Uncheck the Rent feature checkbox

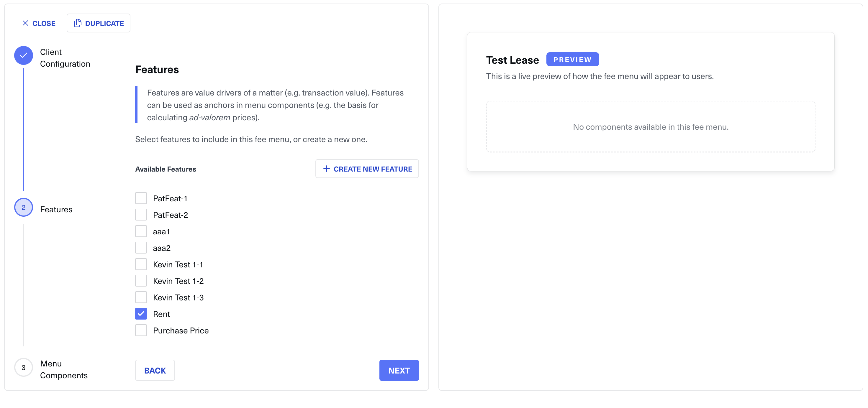tap(141, 314)
